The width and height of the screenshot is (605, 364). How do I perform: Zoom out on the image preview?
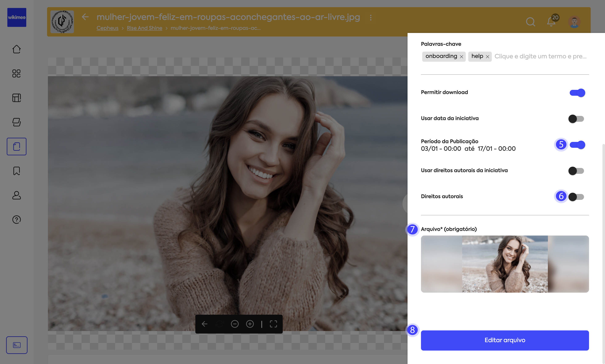pos(235,324)
